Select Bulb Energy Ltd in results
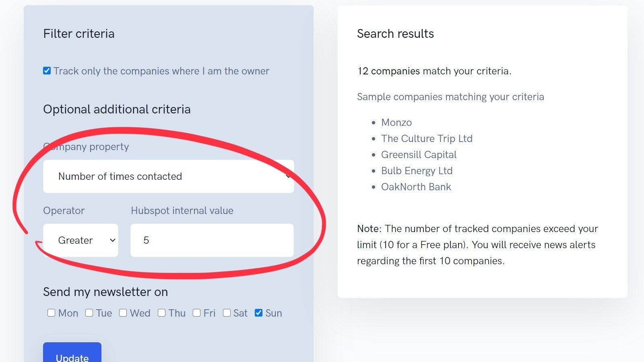 (417, 171)
